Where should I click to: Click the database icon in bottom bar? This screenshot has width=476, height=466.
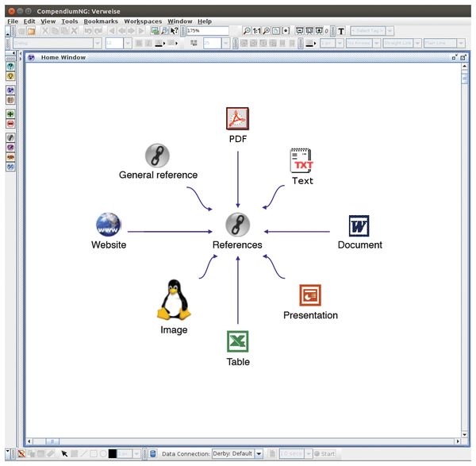click(x=153, y=453)
